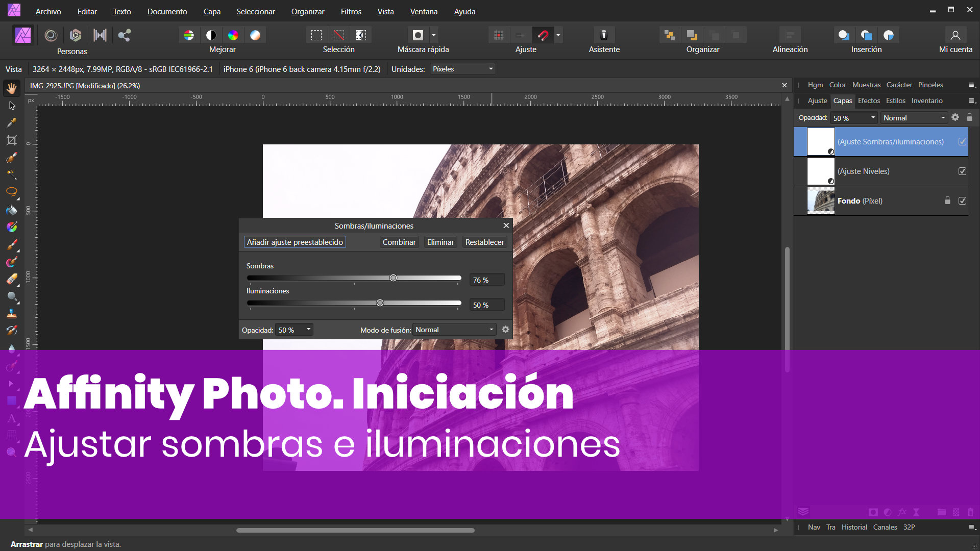Click Select All in the toolbar

tap(316, 35)
